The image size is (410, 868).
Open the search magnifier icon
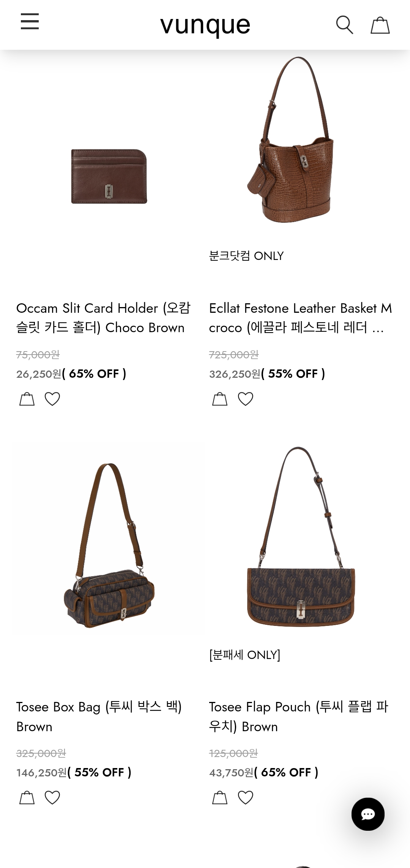point(344,25)
